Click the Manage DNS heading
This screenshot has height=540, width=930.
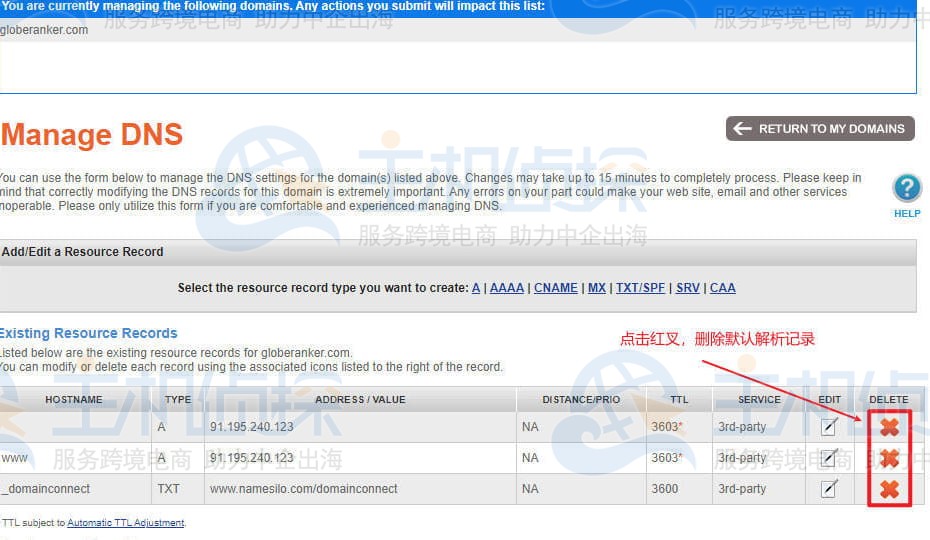[x=92, y=135]
